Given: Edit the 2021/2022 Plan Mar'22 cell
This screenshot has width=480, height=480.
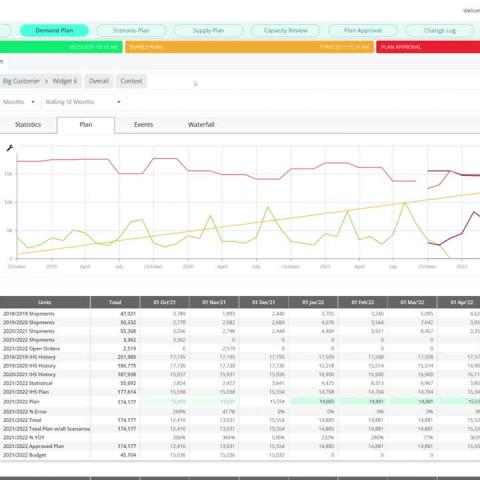Looking at the screenshot, I should point(412,402).
